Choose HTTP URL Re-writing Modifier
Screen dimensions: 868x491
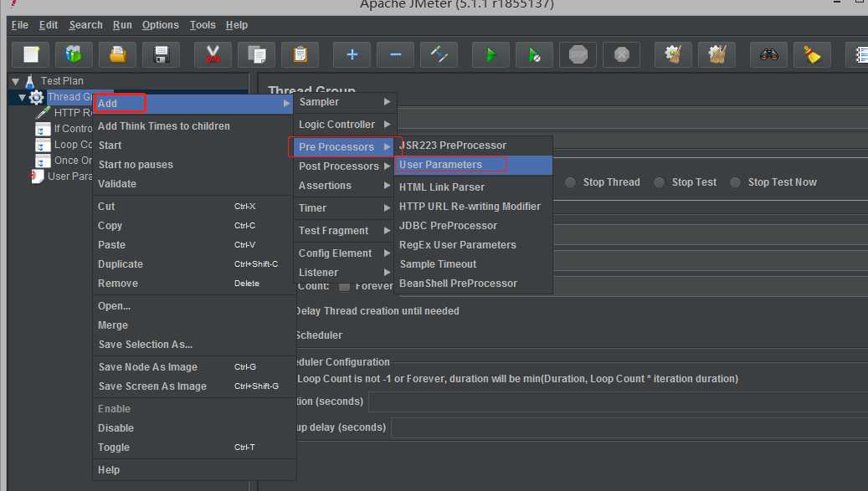coord(473,207)
